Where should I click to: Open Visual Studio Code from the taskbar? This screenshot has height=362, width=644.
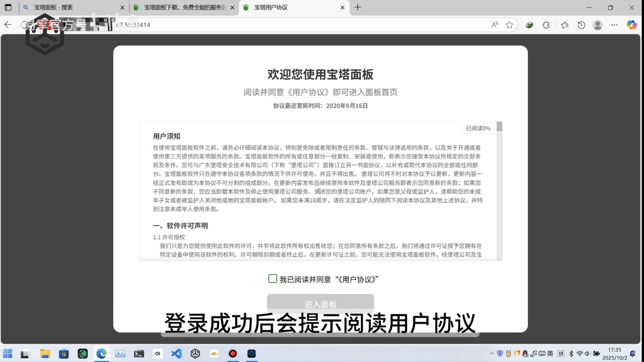176,354
